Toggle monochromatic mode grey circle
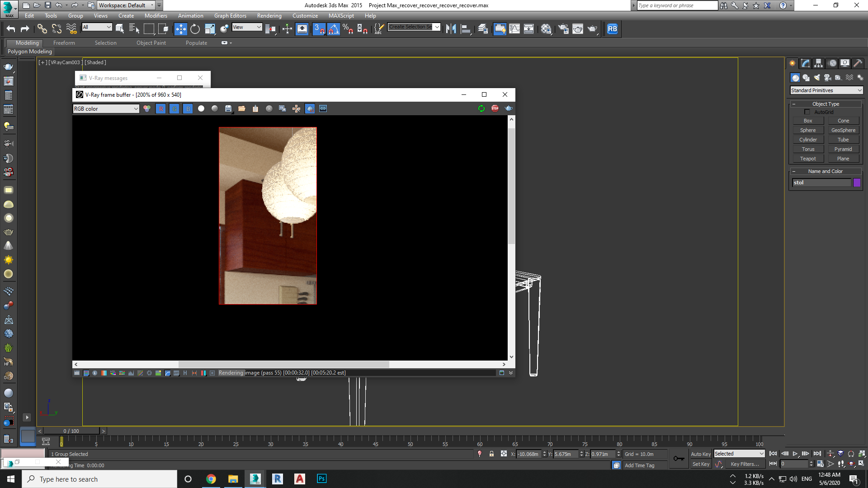Viewport: 868px width, 488px height. click(x=215, y=108)
